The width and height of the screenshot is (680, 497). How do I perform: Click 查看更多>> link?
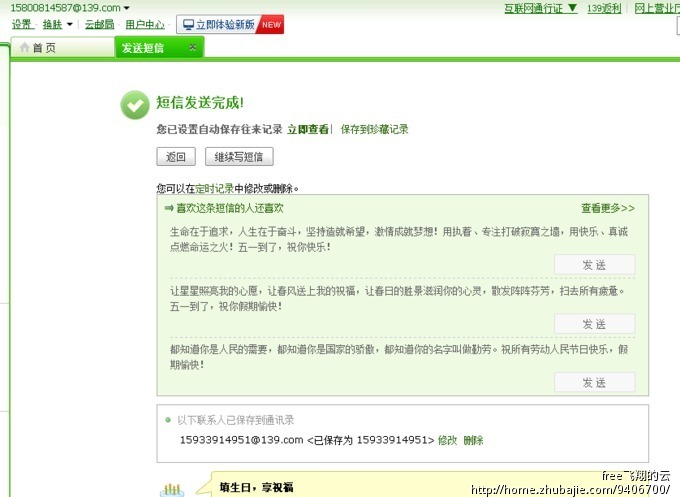tap(608, 208)
